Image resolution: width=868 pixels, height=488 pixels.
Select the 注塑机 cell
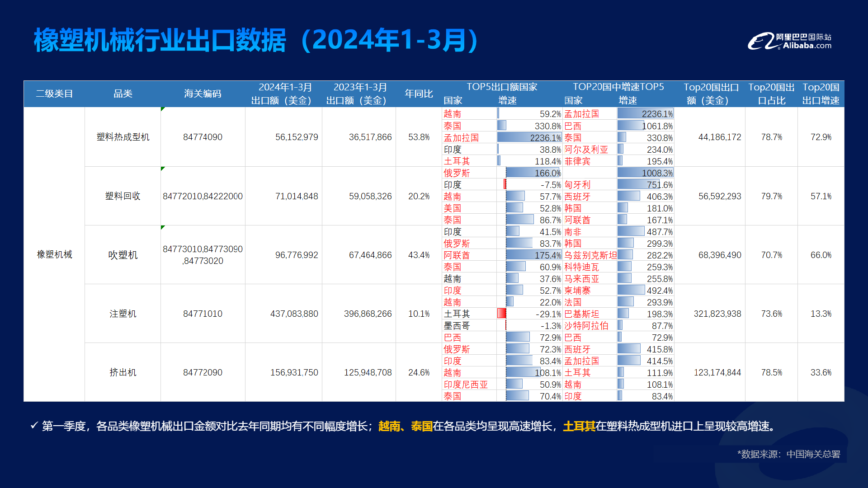[123, 314]
